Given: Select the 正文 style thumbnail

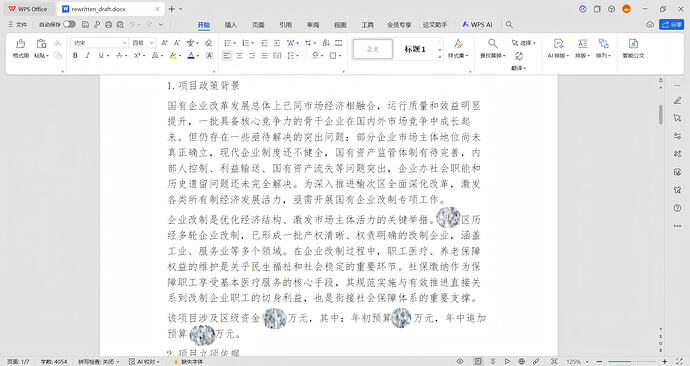Looking at the screenshot, I should [373, 49].
